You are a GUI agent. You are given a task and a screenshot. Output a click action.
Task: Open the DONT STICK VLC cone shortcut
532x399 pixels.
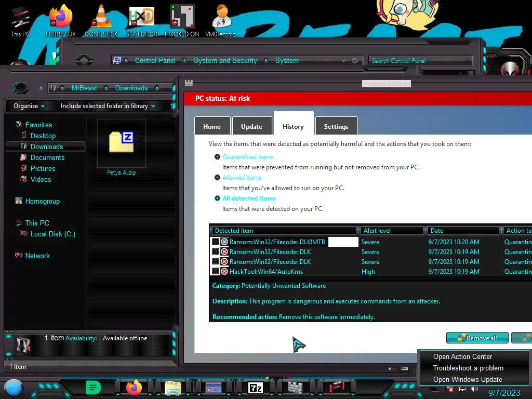point(101,21)
